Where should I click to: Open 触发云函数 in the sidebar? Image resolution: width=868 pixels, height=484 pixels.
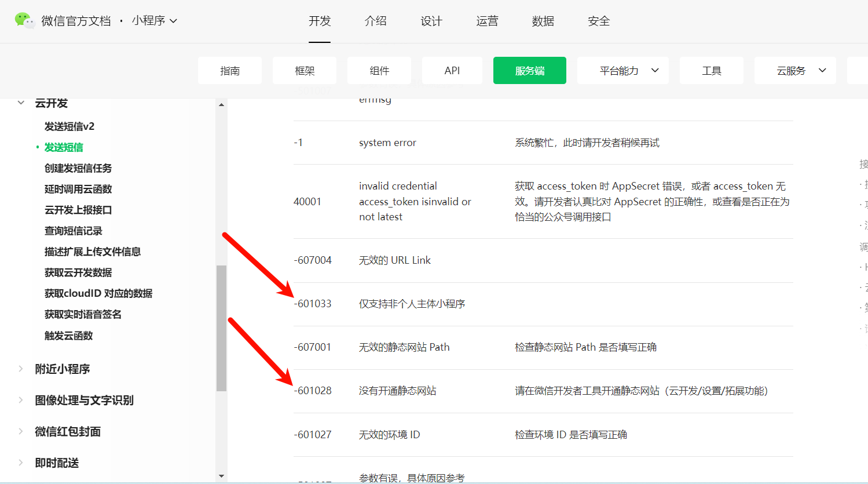[x=69, y=336]
